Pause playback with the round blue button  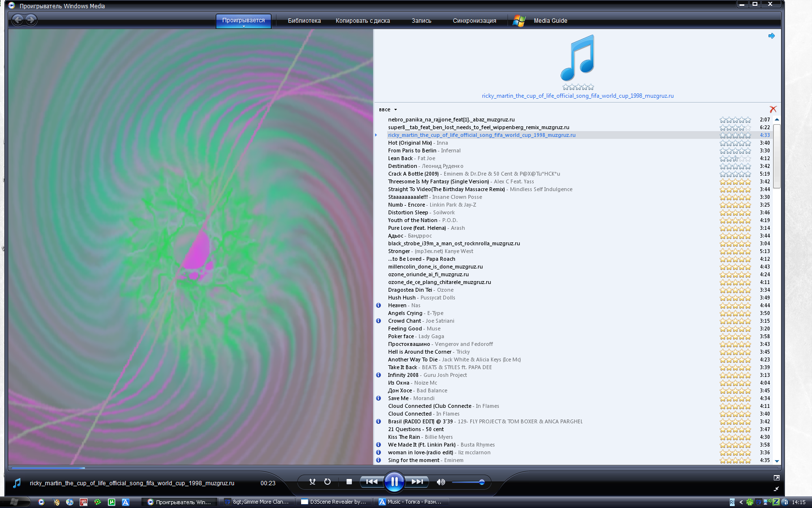[394, 482]
